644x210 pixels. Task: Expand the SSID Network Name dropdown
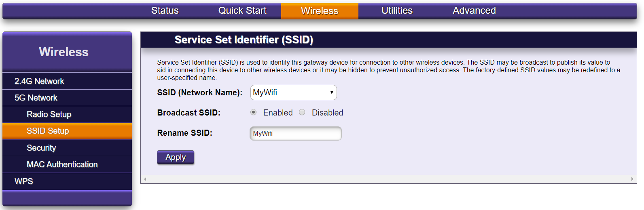(293, 92)
